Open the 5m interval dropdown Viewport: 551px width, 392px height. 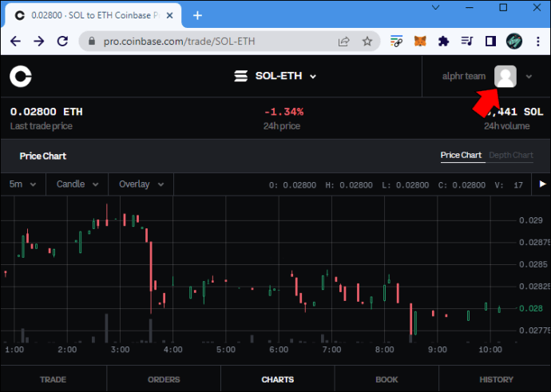coord(23,184)
